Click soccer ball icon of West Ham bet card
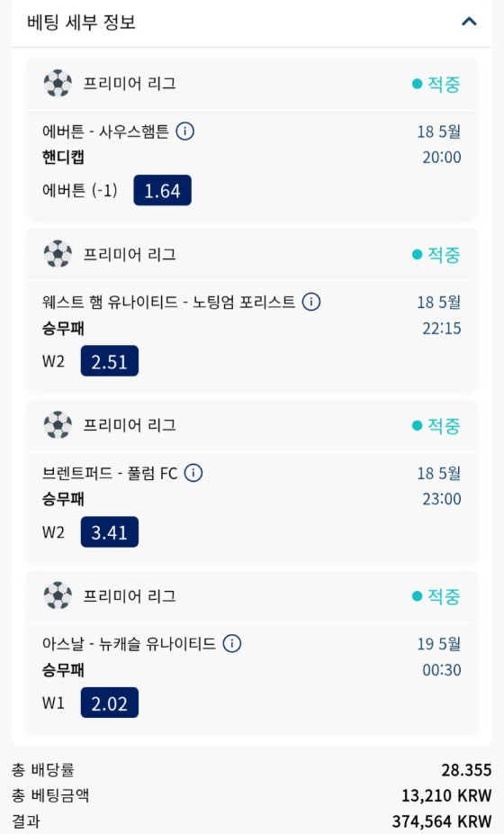Viewport: 504px width, 834px height. (x=58, y=254)
